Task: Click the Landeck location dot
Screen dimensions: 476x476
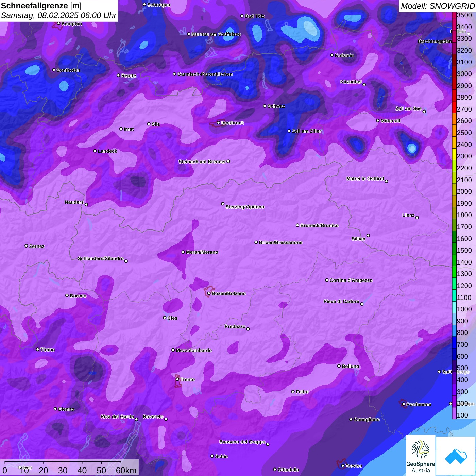Action: [95, 151]
